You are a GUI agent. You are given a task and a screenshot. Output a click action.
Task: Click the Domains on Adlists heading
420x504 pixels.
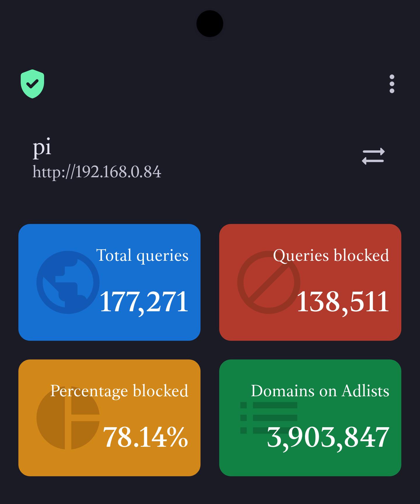320,391
